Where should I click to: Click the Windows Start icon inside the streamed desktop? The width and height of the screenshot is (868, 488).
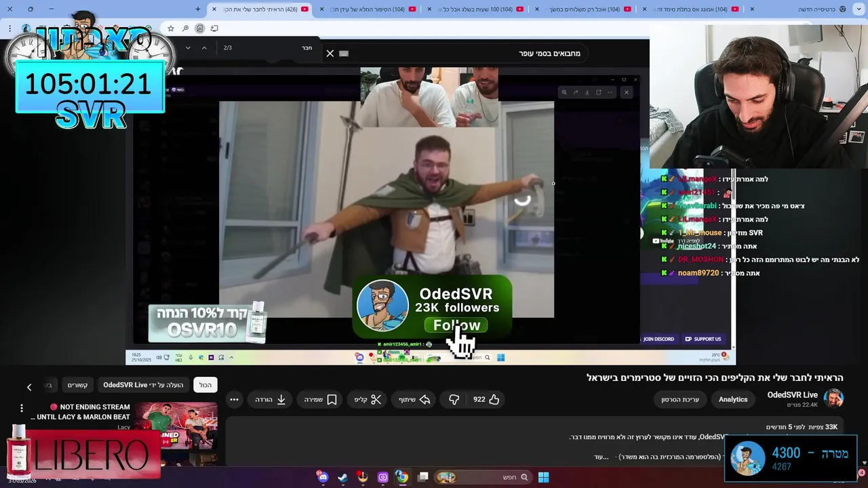point(500,357)
